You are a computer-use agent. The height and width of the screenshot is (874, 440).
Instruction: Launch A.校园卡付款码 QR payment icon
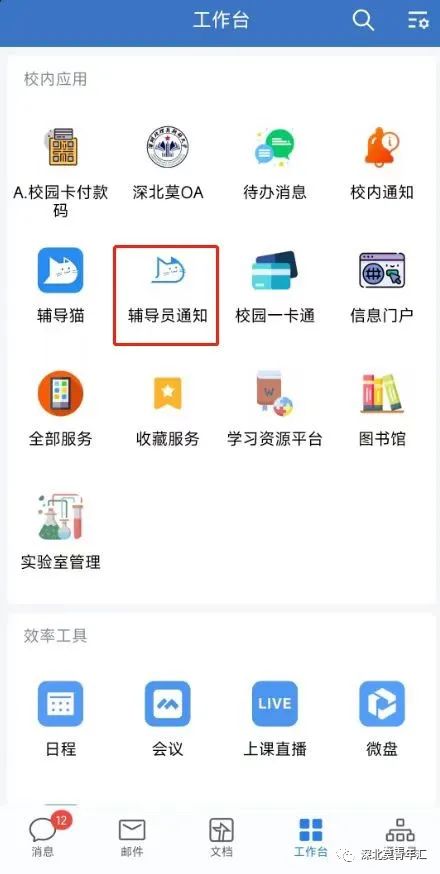point(60,147)
